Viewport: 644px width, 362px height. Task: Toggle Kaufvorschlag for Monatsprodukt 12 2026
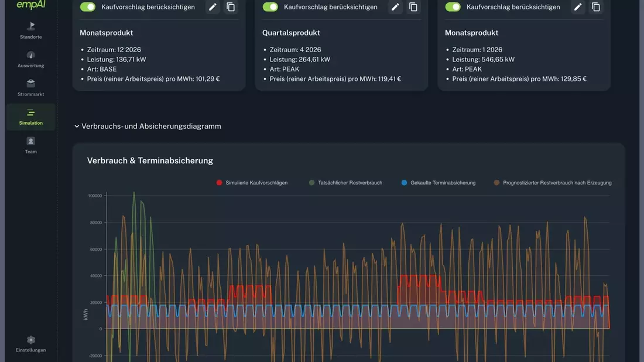(87, 7)
